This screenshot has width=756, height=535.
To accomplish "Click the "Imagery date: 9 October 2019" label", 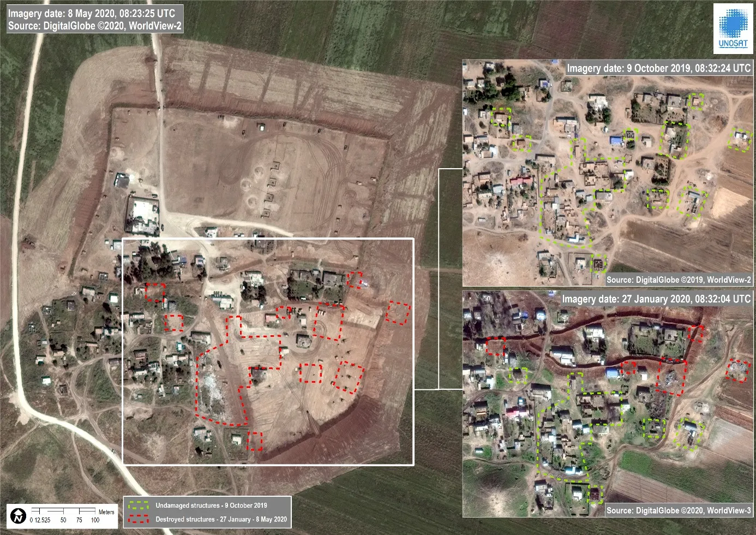I will coord(658,68).
